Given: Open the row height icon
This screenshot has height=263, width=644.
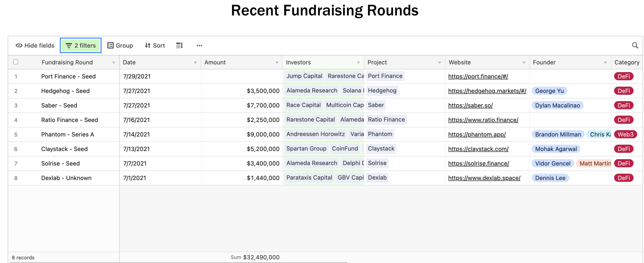Looking at the screenshot, I should [x=179, y=46].
